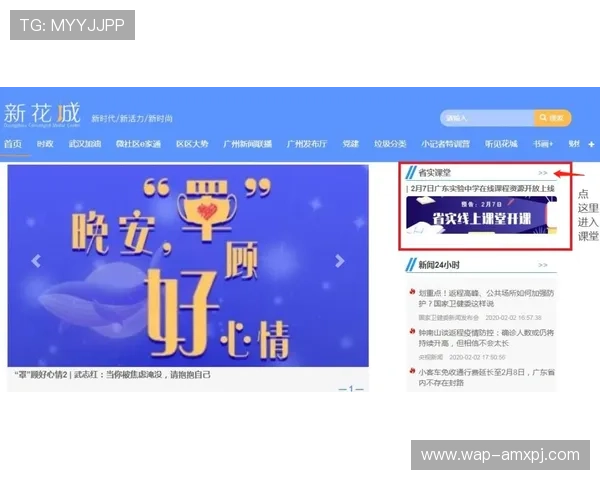Click hot icon beside 划重点 news

pyautogui.click(x=412, y=292)
